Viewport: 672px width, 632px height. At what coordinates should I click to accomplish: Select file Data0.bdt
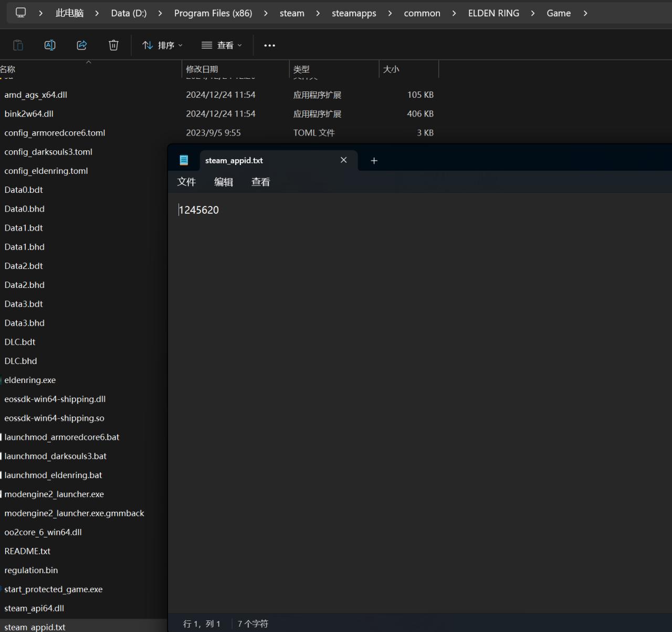point(24,190)
